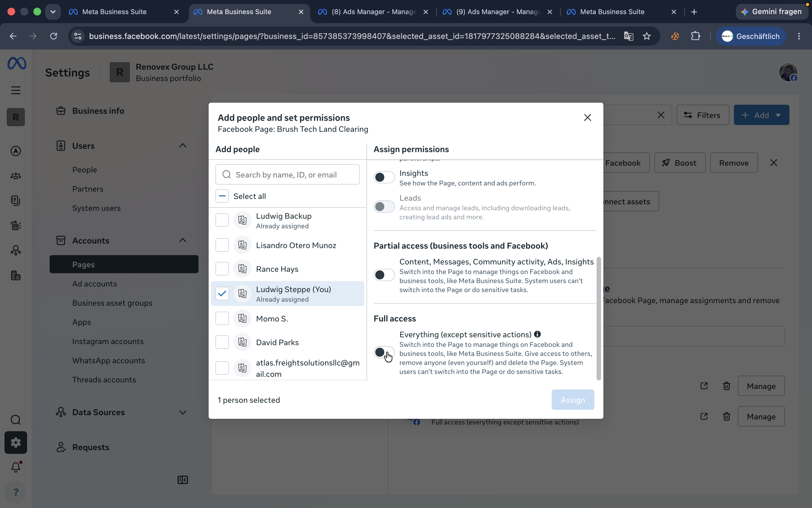
Task: Switch to the (8) Ads Manager tab
Action: click(x=373, y=12)
